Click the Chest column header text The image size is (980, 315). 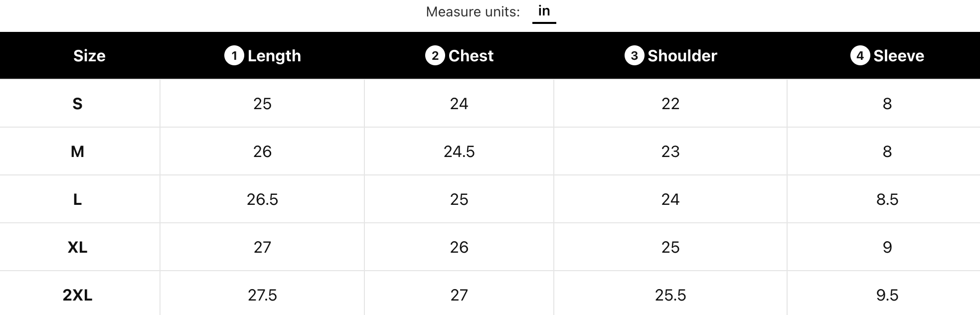tap(471, 56)
